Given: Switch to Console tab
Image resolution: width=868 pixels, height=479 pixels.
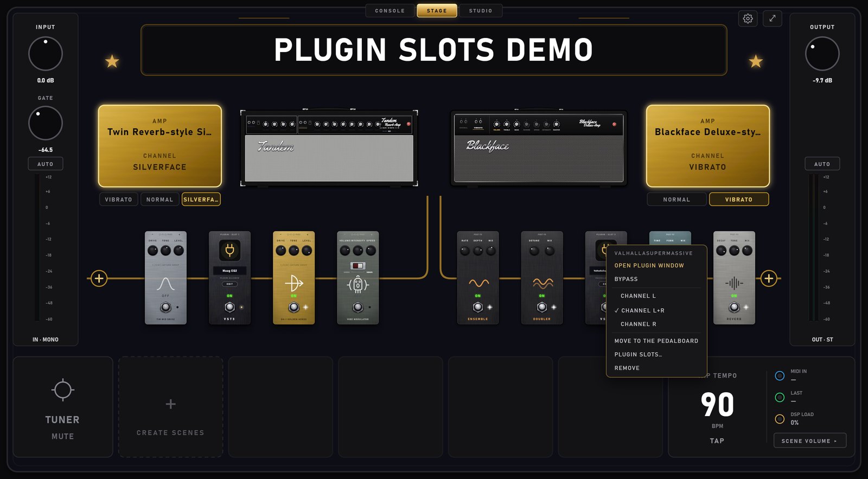Looking at the screenshot, I should [x=390, y=11].
